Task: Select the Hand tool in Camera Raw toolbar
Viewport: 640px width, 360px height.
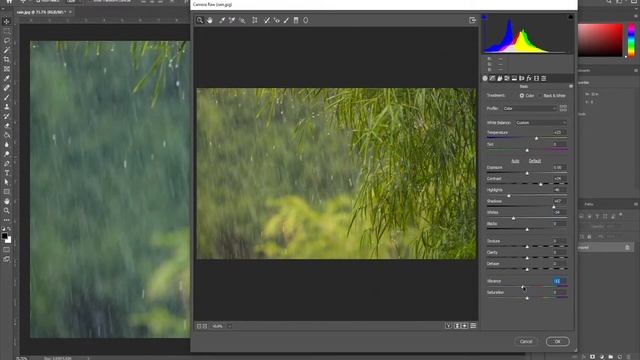Action: coord(210,20)
